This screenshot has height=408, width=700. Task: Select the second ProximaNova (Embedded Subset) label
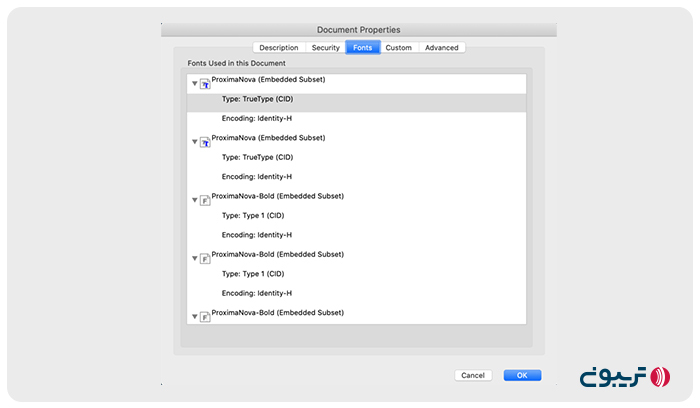[268, 138]
